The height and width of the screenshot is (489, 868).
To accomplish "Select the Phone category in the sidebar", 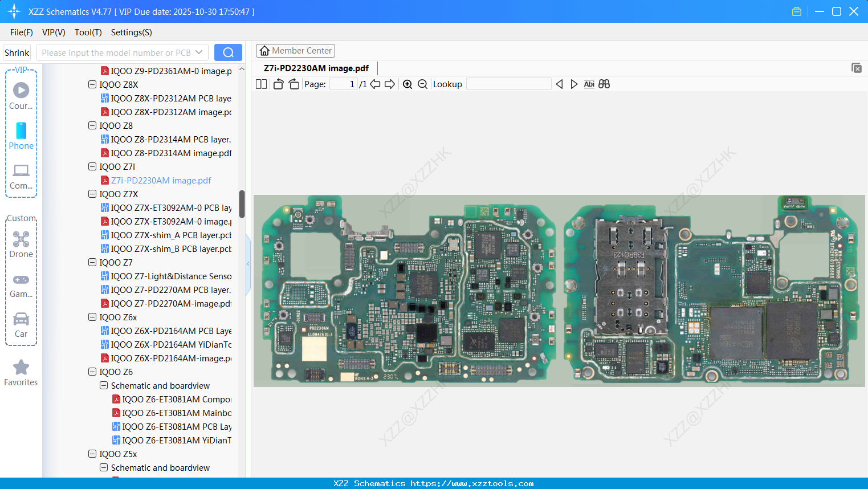I will pos(21,136).
